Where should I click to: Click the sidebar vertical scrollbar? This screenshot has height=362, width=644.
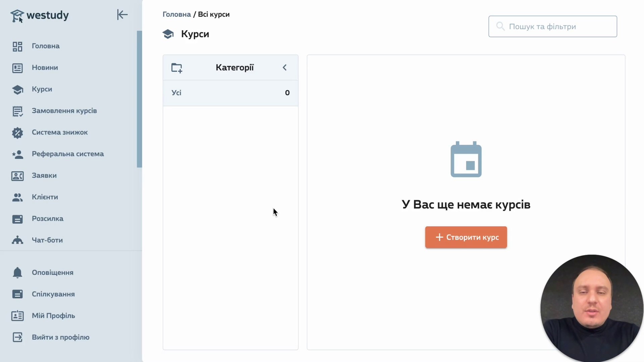pyautogui.click(x=139, y=99)
